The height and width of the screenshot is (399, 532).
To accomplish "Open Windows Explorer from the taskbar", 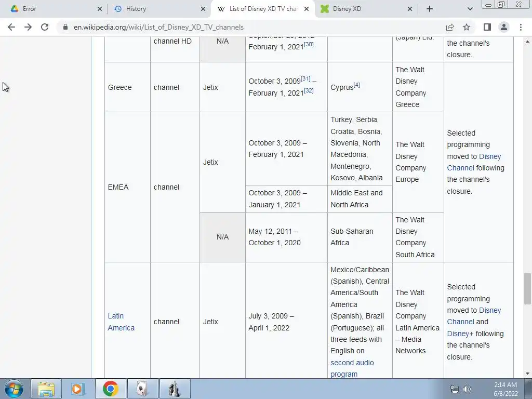I will (46, 389).
